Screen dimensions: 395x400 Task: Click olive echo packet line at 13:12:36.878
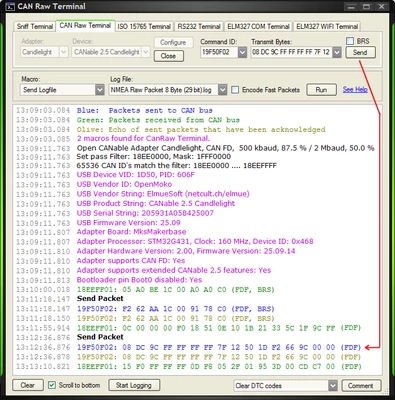click(x=219, y=357)
